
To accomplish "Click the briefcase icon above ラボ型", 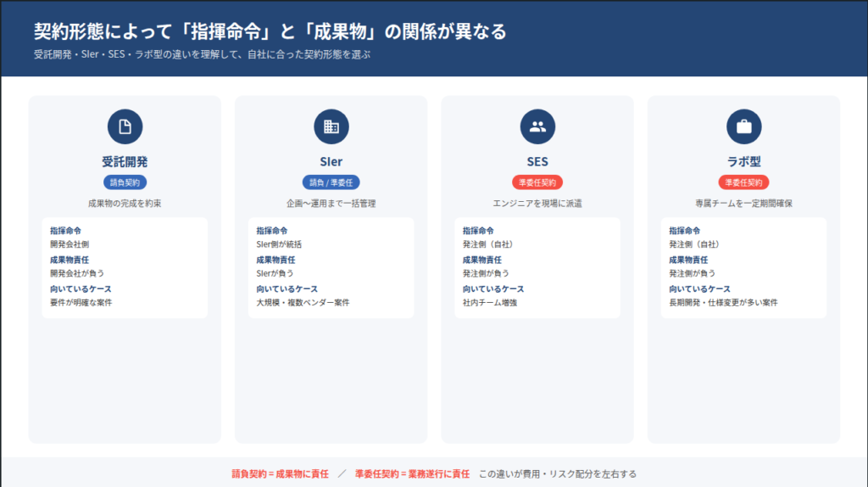I will point(743,127).
